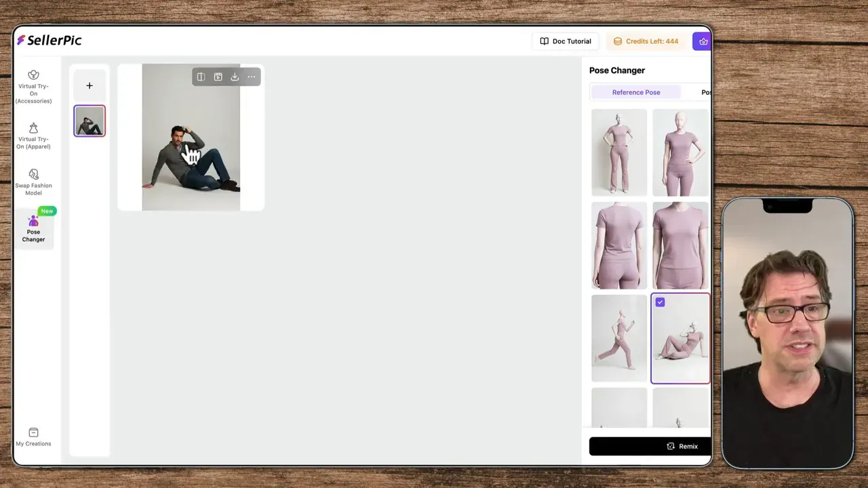Choose the running pose reference
This screenshot has width=868, height=488.
[x=618, y=338]
